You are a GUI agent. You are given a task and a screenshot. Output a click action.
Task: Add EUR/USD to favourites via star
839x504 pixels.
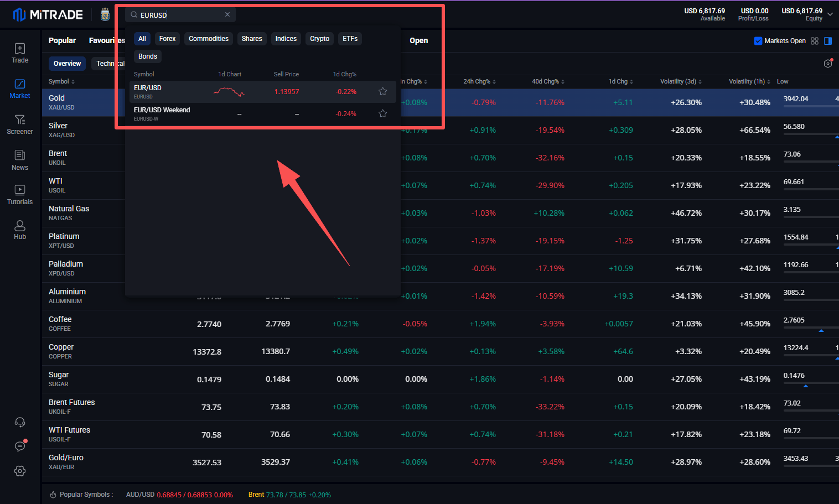point(382,91)
